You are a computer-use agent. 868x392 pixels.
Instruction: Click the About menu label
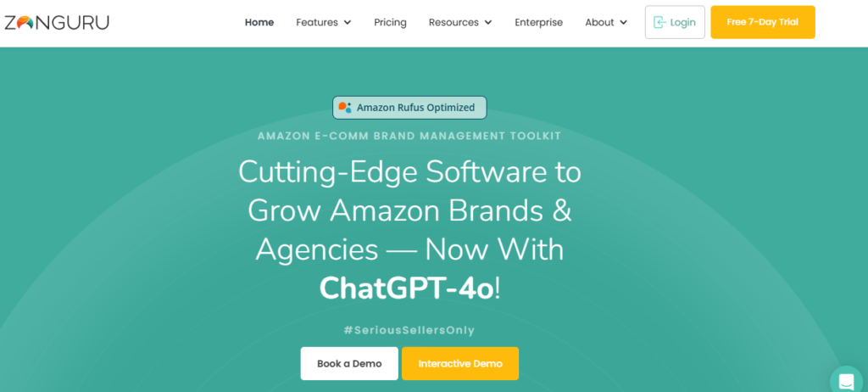(599, 22)
